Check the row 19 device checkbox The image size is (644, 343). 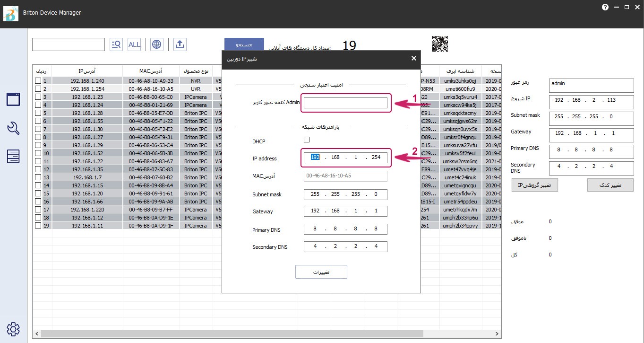point(38,226)
